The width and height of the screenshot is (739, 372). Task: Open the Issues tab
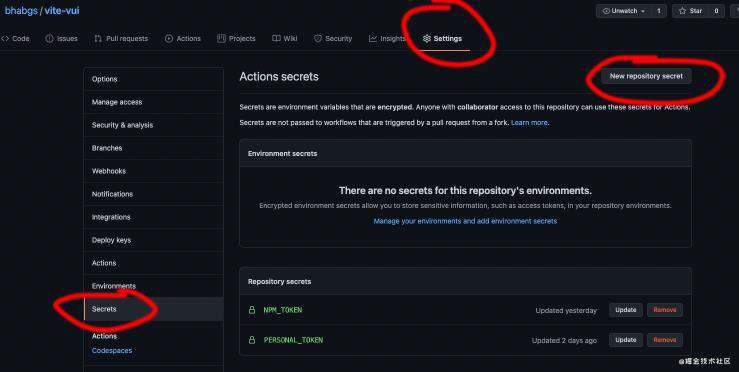pyautogui.click(x=61, y=39)
